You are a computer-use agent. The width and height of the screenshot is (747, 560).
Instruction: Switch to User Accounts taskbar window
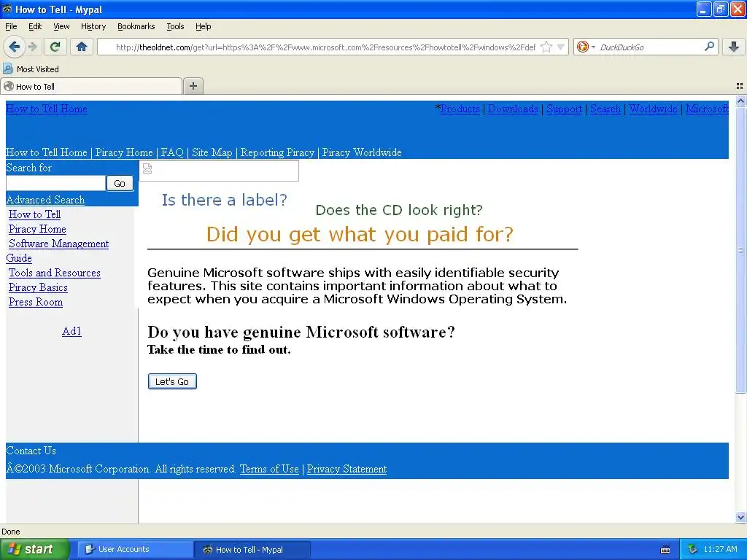coord(135,549)
